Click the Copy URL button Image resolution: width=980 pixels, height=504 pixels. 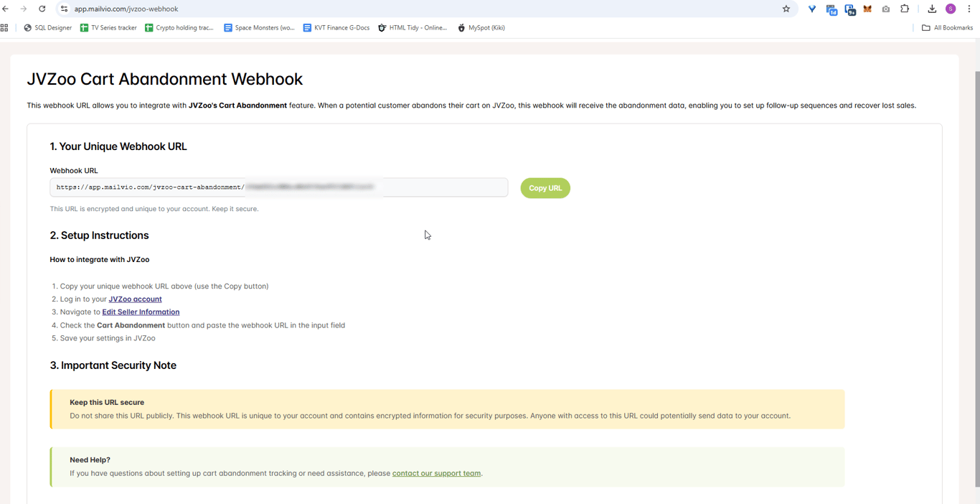tap(545, 188)
